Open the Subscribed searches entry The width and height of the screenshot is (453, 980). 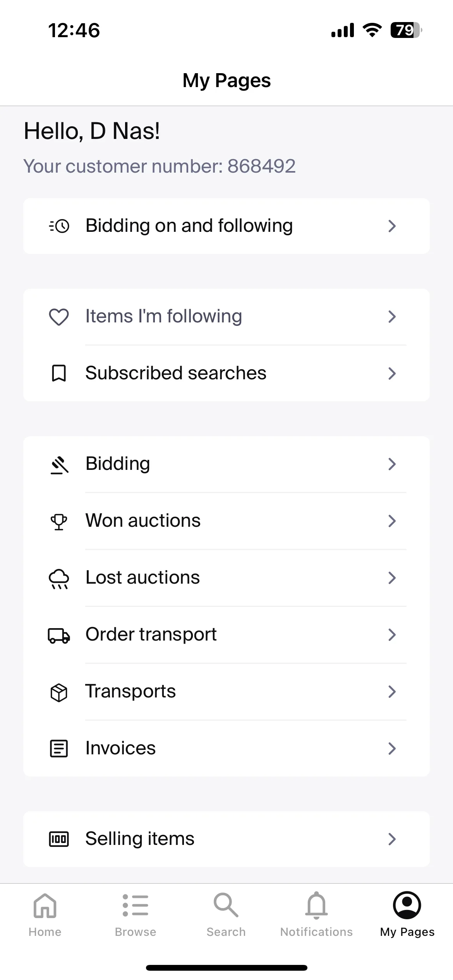[x=226, y=373]
